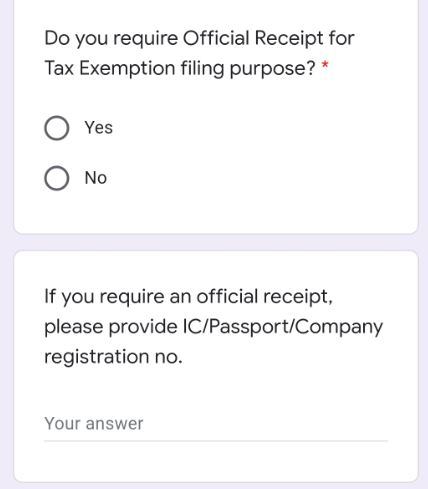Click the underline beneath the "Your answer" field

[x=216, y=441]
